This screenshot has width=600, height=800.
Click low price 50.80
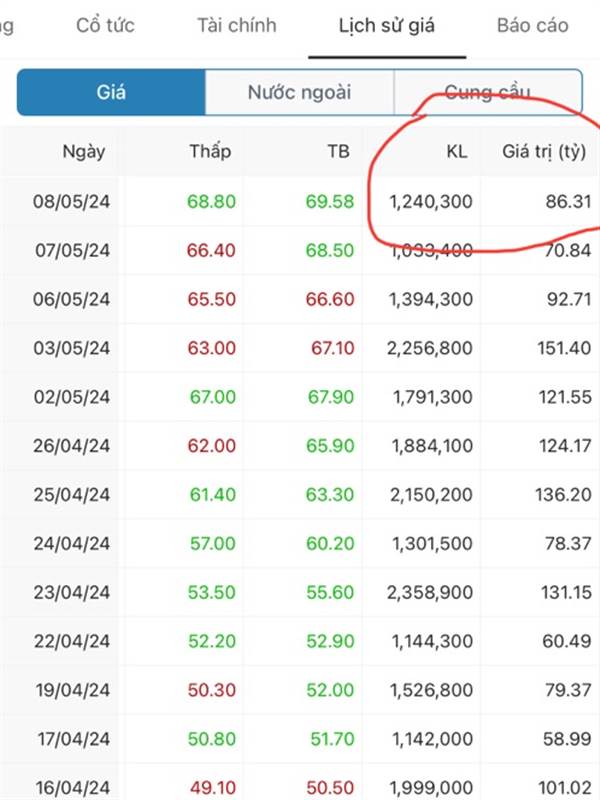tap(212, 739)
